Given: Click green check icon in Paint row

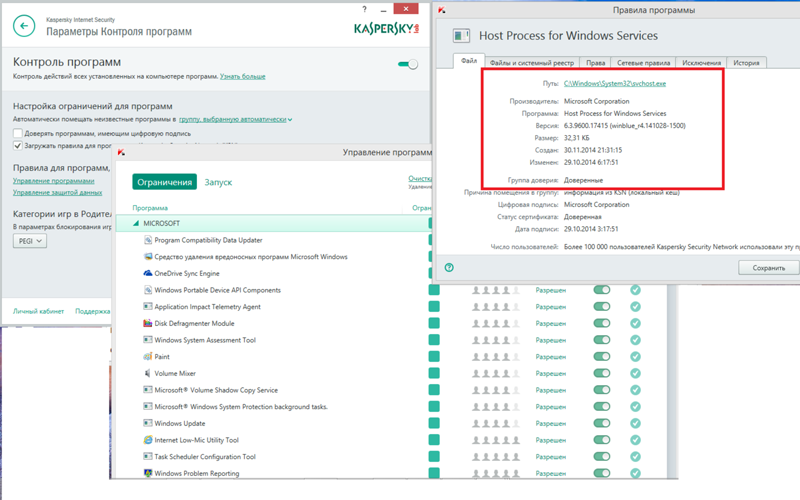Looking at the screenshot, I should tap(635, 357).
